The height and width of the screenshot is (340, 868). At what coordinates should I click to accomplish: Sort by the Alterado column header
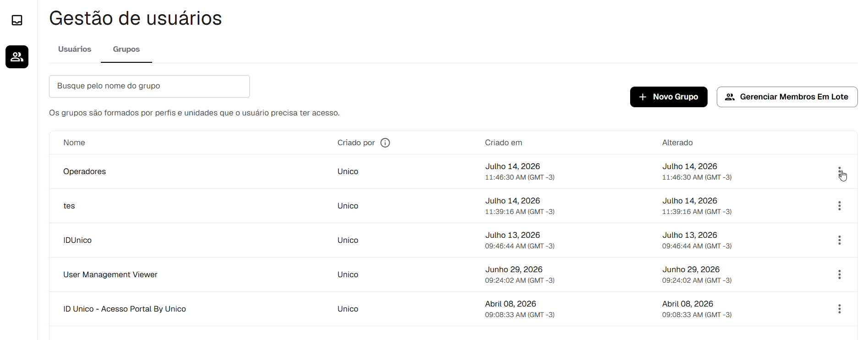(677, 143)
